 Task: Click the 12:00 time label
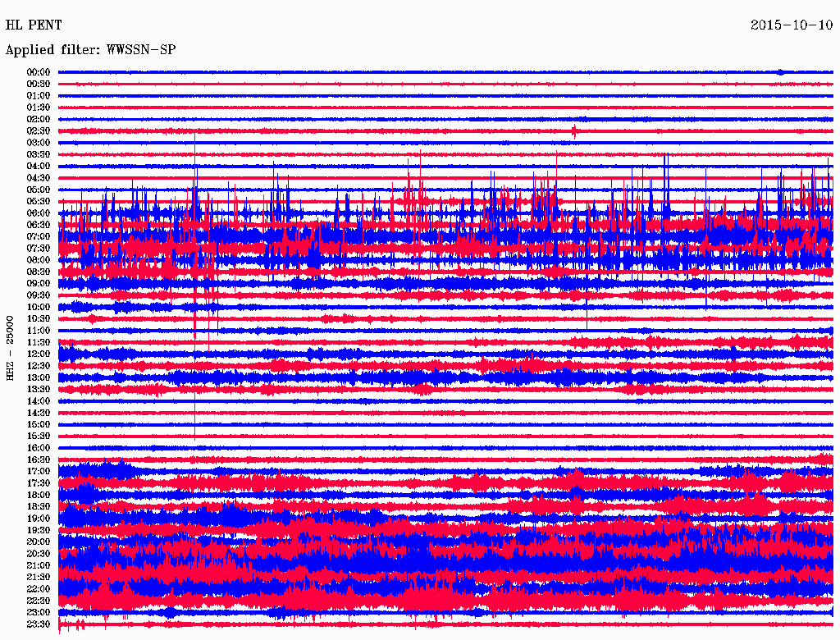point(39,354)
